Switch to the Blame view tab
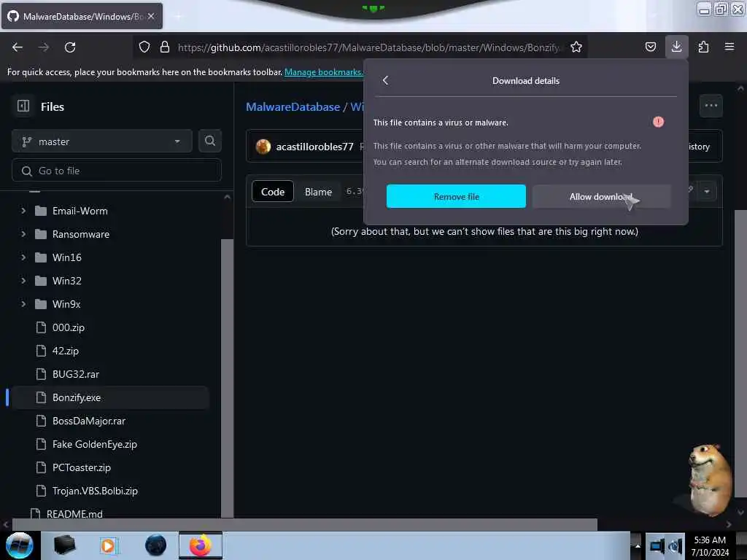Viewport: 747px width, 560px height. tap(318, 192)
